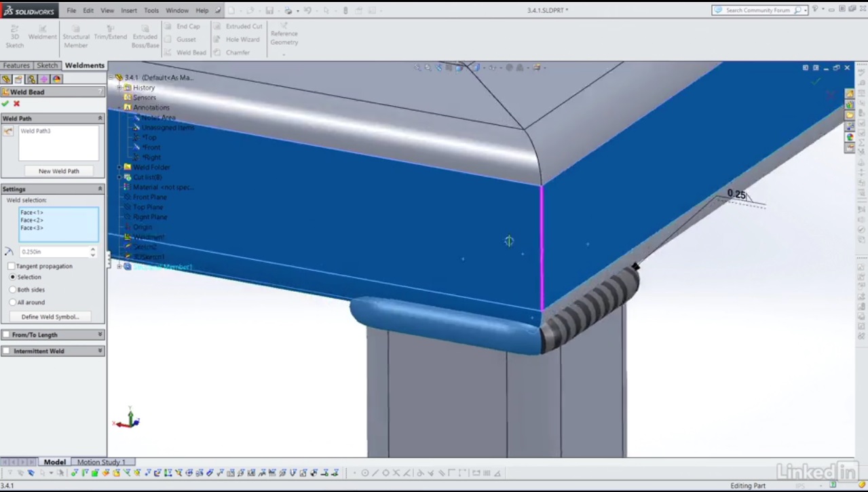
Task: Open the Extruded Cut tool
Action: click(x=243, y=26)
